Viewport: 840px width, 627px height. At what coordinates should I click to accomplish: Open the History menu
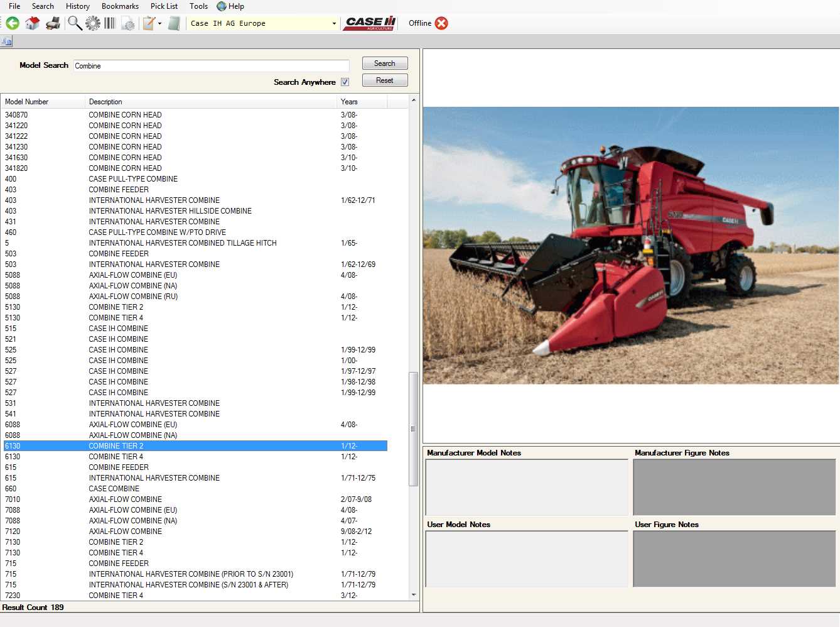click(x=78, y=6)
